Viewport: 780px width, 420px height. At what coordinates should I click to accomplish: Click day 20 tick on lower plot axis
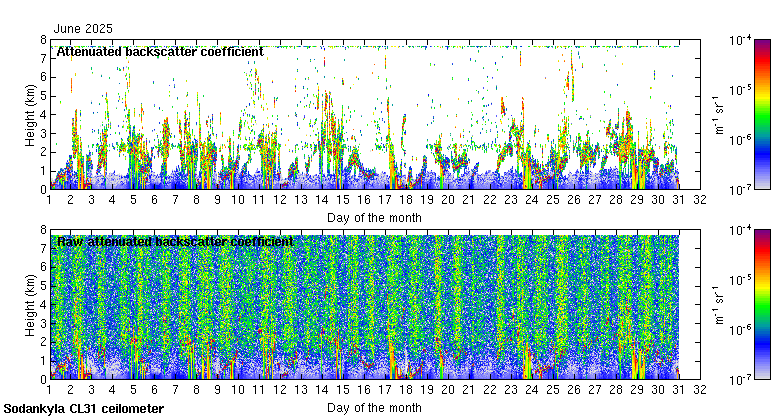pyautogui.click(x=449, y=390)
